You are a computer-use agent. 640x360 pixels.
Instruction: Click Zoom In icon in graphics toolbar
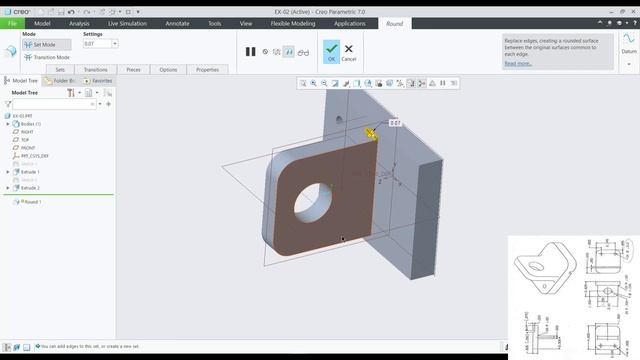313,83
